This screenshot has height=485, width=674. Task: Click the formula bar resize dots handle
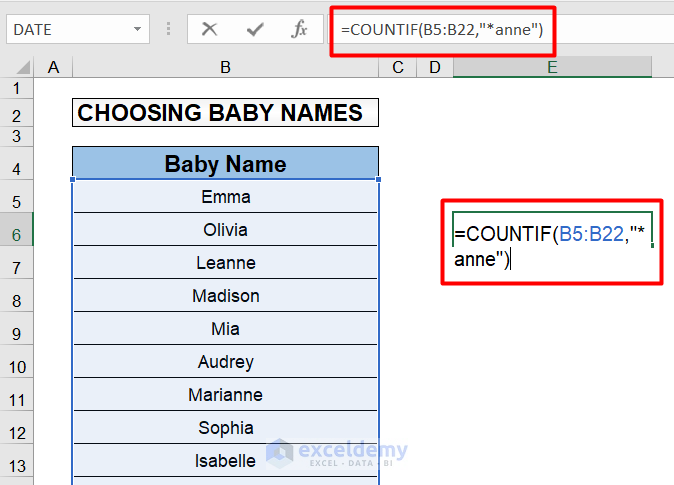coord(168,29)
